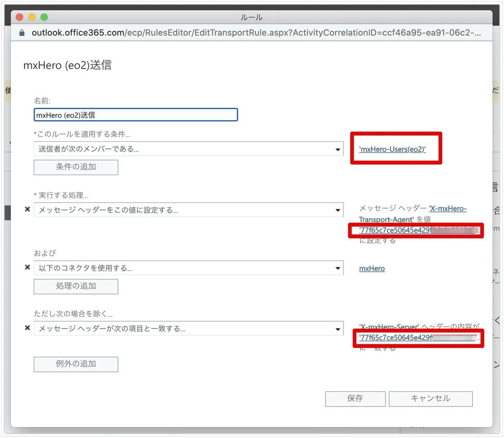Save the rule with 保存 button

click(355, 399)
